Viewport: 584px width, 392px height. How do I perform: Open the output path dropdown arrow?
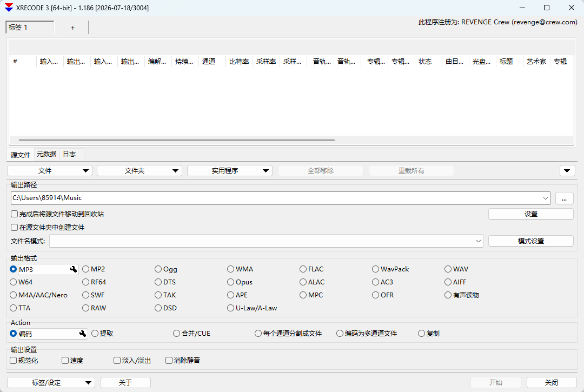tap(545, 198)
